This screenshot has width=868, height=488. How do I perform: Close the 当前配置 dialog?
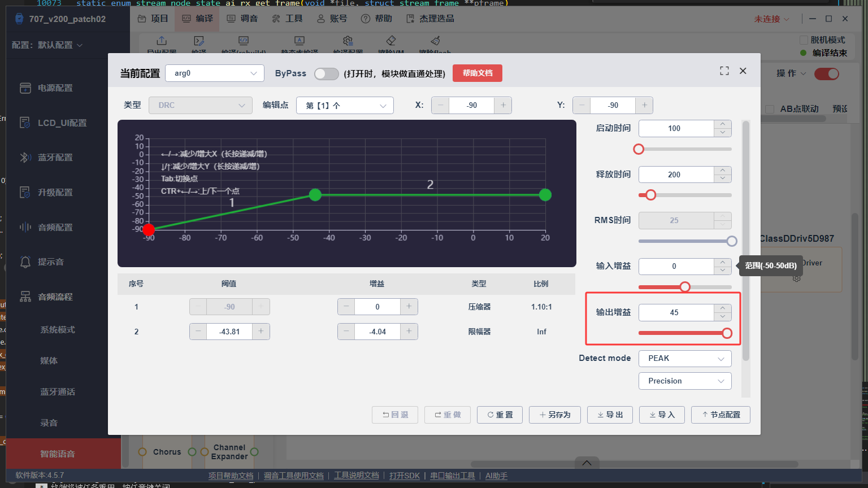coord(743,71)
